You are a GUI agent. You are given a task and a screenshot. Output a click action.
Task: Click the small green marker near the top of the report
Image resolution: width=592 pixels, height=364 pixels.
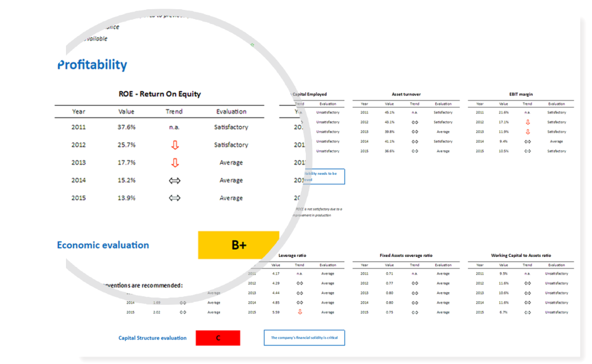pyautogui.click(x=252, y=45)
